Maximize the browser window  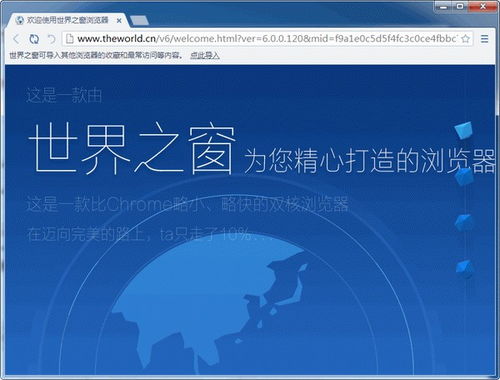[460, 6]
